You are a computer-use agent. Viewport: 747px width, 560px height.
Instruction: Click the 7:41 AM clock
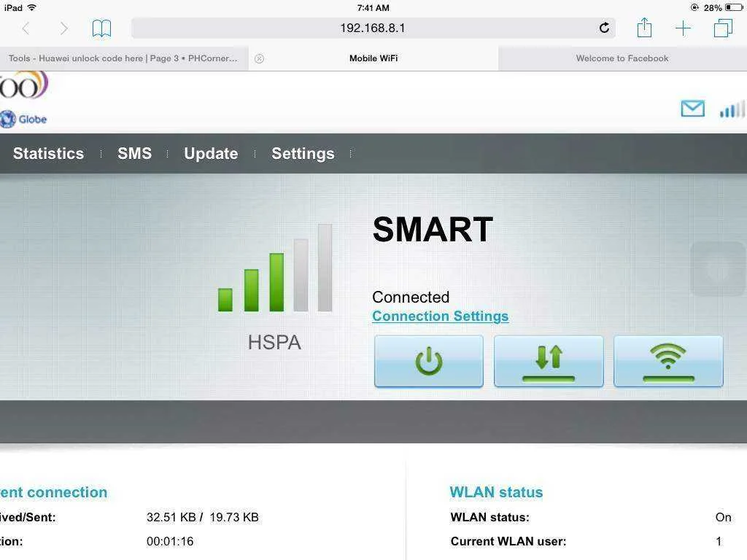373,7
